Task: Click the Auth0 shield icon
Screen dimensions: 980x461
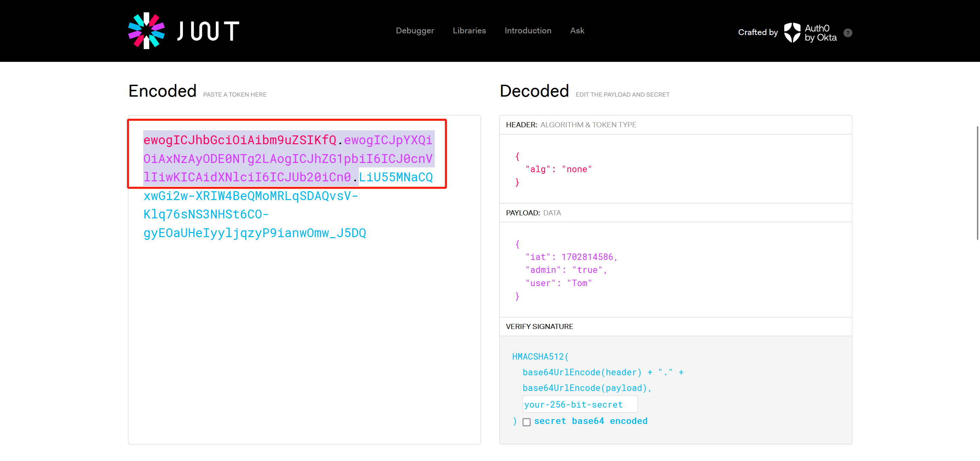Action: [792, 32]
